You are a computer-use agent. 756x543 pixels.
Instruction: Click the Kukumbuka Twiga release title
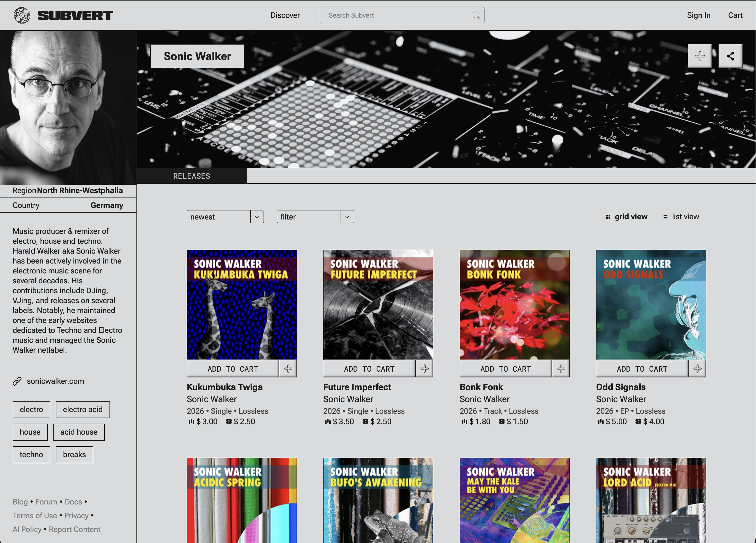coord(225,387)
